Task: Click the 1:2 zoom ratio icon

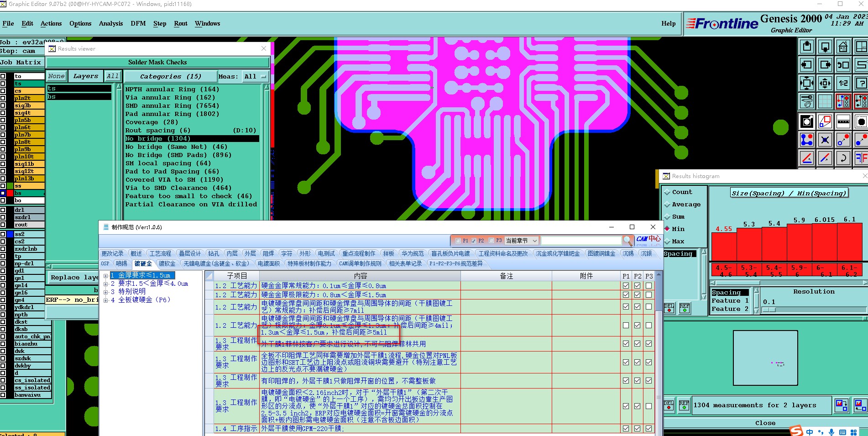Action: pyautogui.click(x=843, y=83)
